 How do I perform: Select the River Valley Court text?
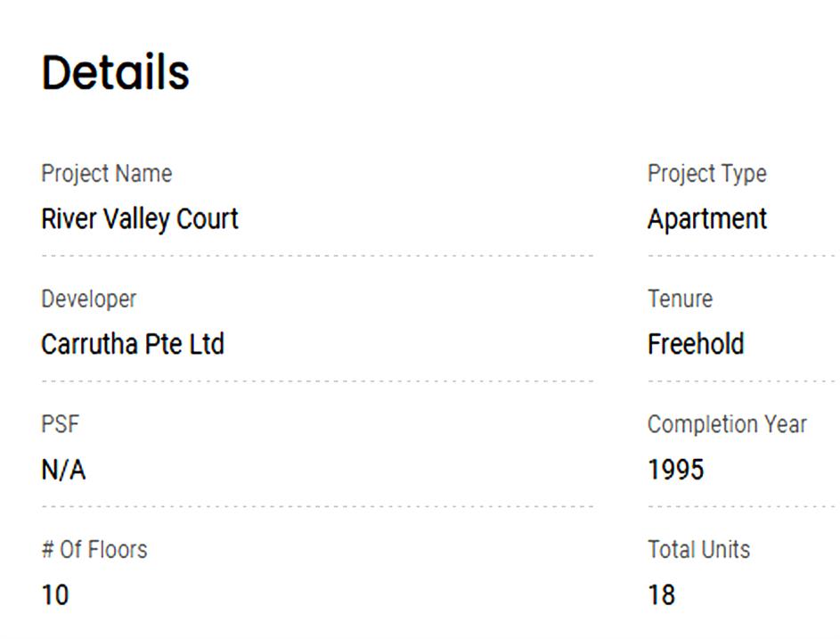[140, 219]
